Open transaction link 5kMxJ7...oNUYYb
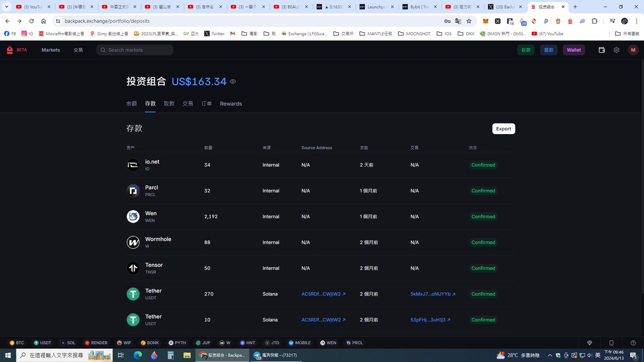 pos(433,294)
